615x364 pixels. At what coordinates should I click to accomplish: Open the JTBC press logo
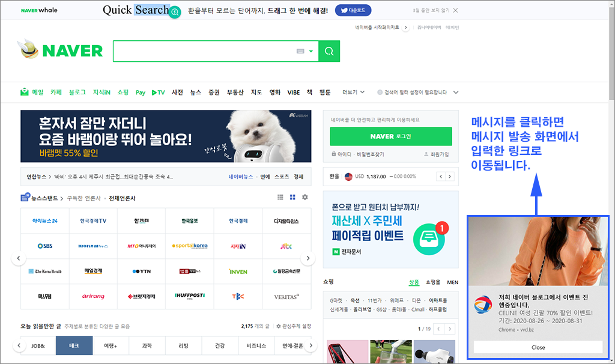pos(286,246)
